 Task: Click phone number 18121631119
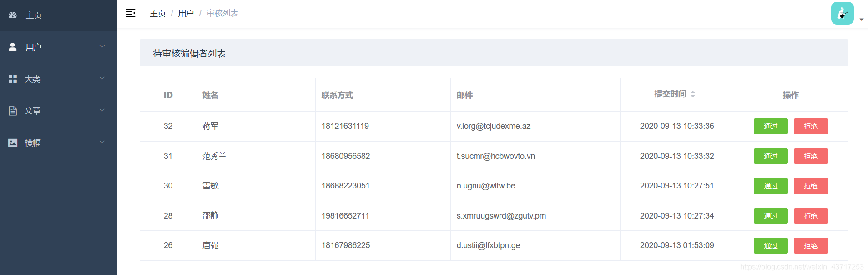coord(345,126)
